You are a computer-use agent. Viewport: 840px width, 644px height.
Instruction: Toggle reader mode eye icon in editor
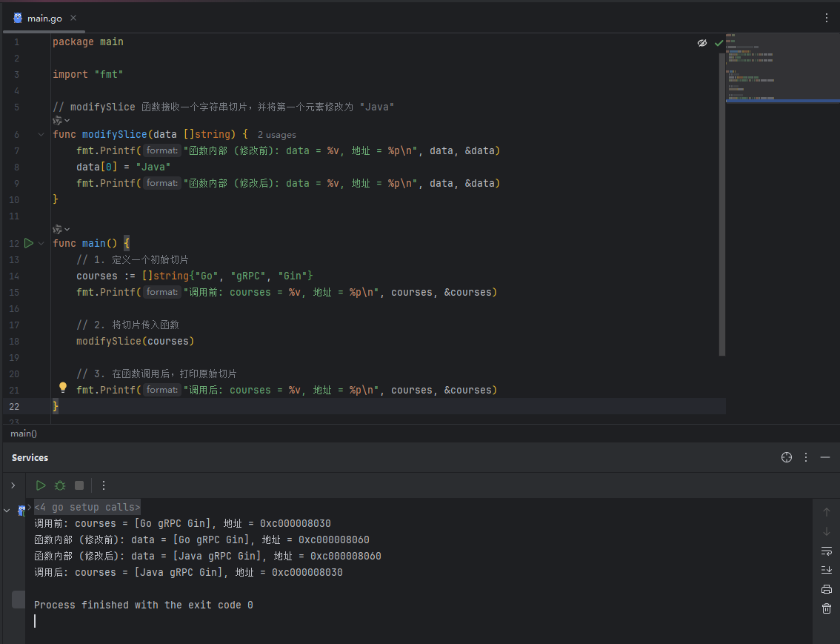[701, 43]
